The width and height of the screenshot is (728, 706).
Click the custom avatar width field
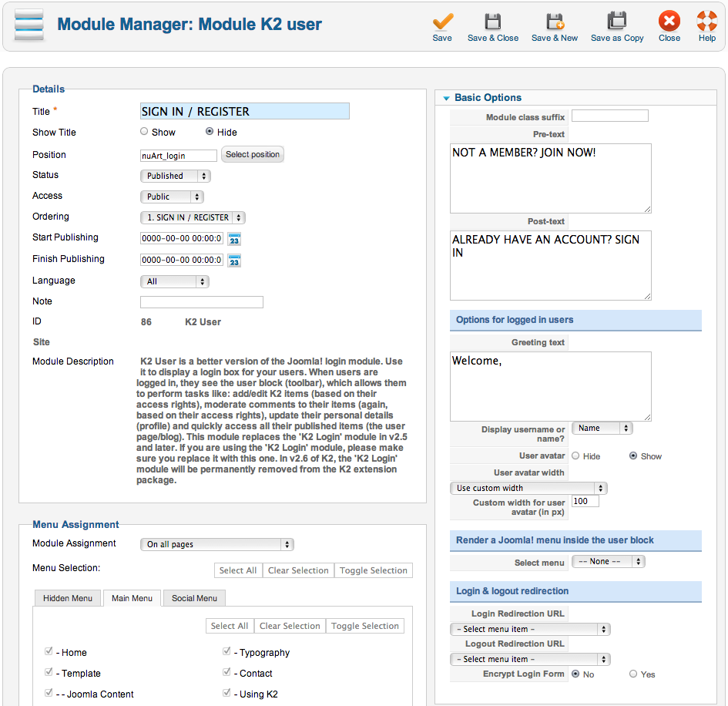[x=585, y=501]
